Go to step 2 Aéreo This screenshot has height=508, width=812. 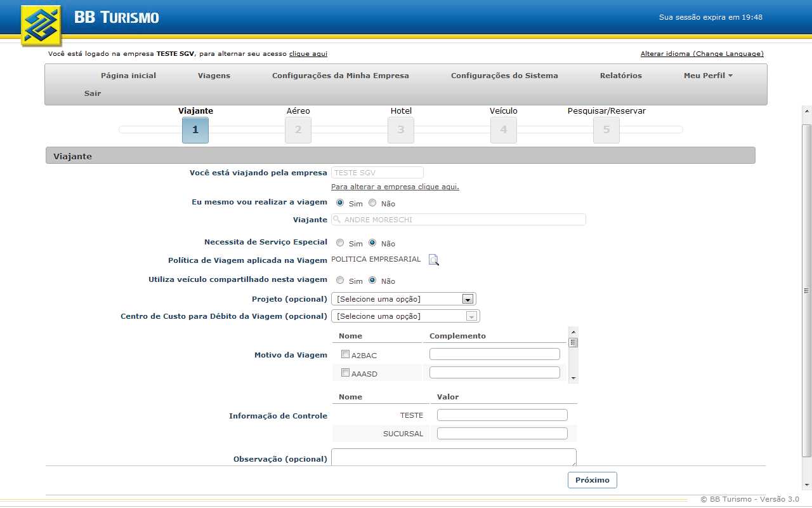point(298,130)
